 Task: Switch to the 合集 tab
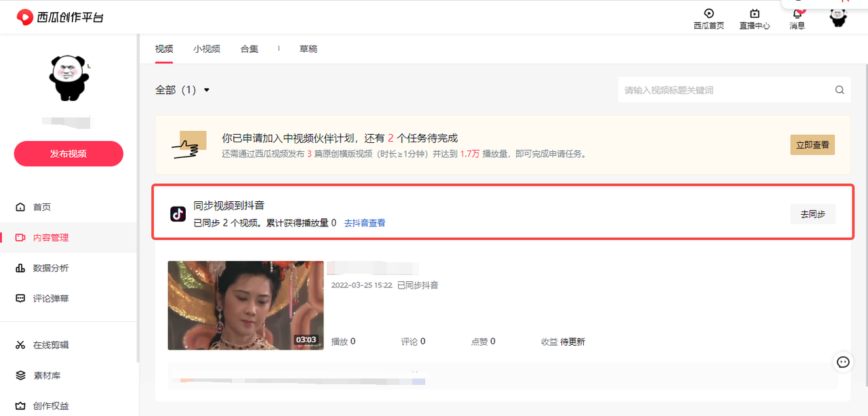249,49
